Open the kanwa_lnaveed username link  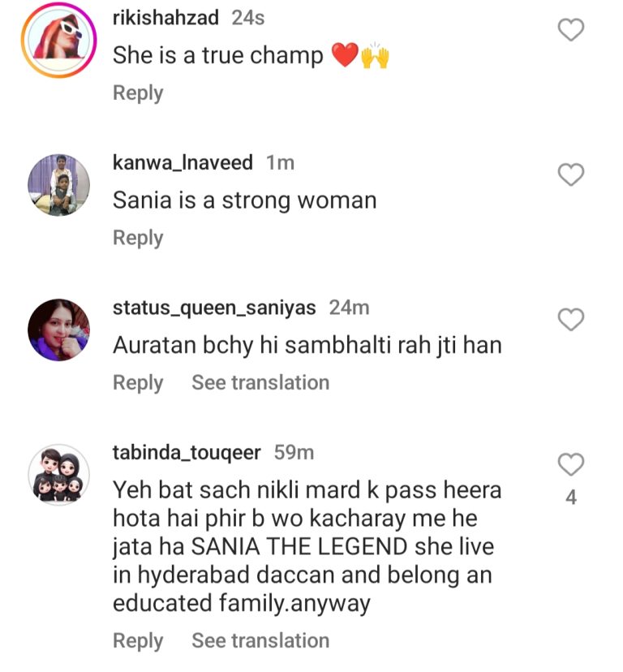(183, 163)
